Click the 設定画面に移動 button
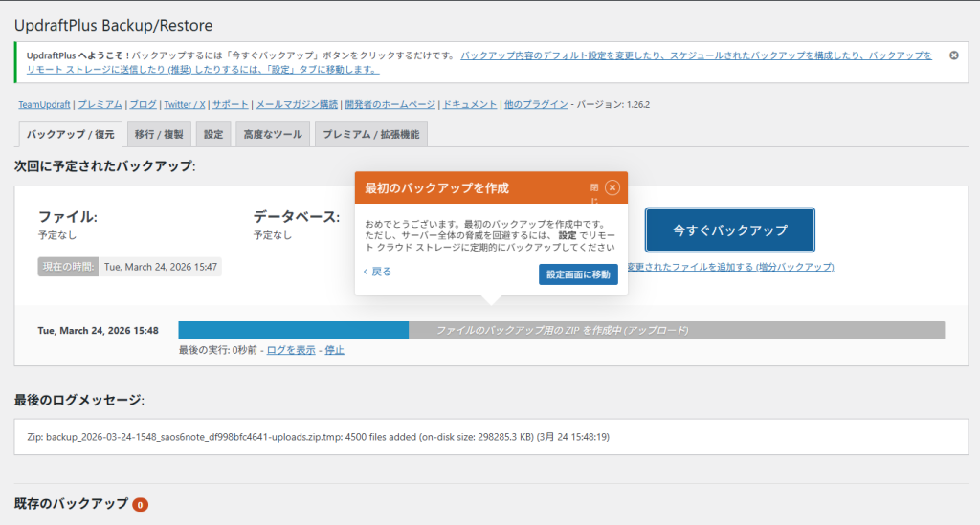 [578, 274]
